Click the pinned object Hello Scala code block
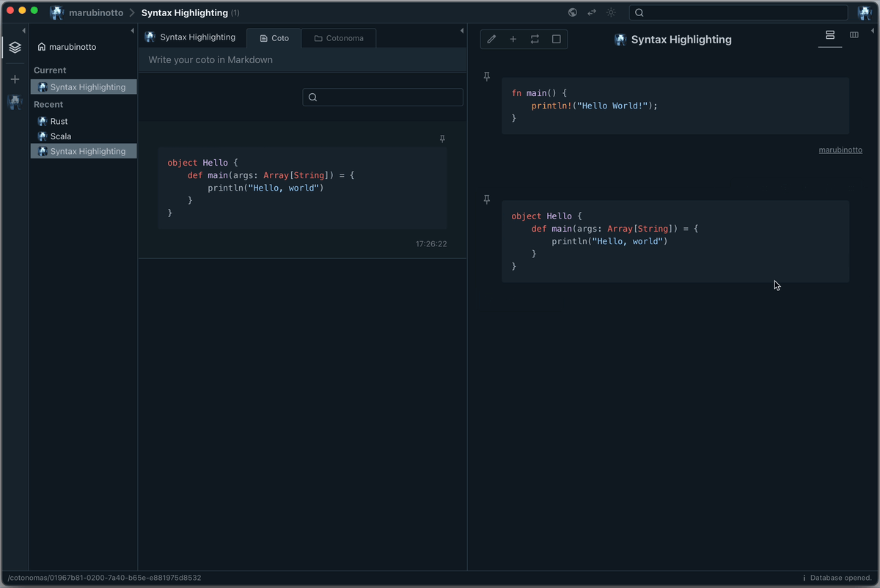 [x=675, y=241]
